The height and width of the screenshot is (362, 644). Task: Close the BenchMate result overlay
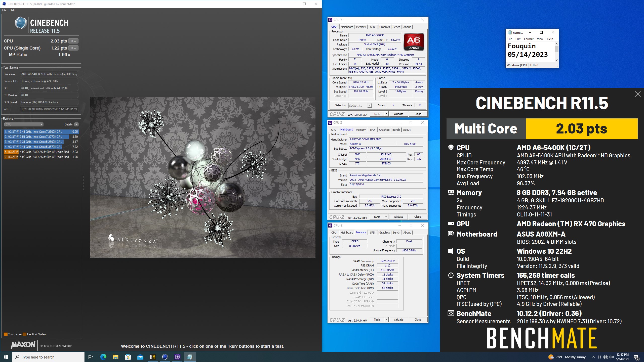coord(637,94)
